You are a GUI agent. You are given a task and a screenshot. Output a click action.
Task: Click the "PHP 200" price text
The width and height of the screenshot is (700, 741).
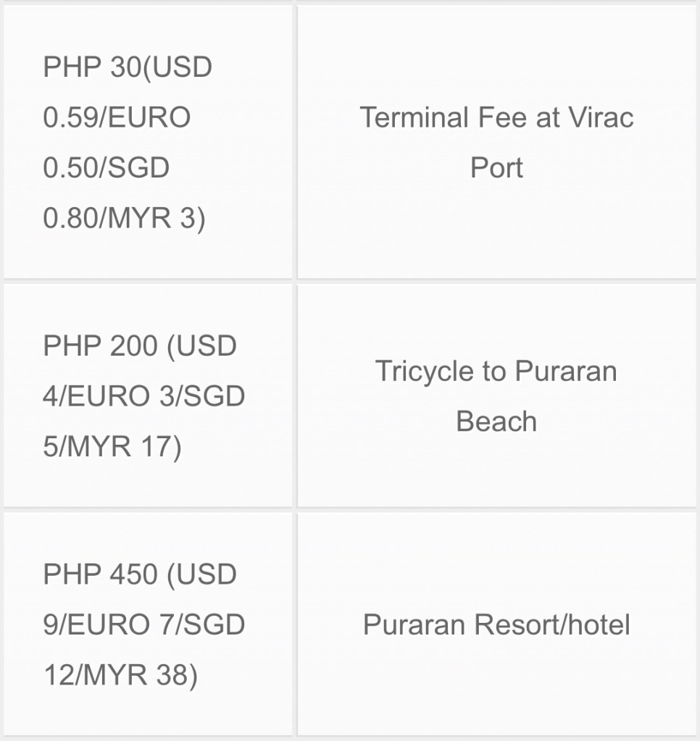100,346
